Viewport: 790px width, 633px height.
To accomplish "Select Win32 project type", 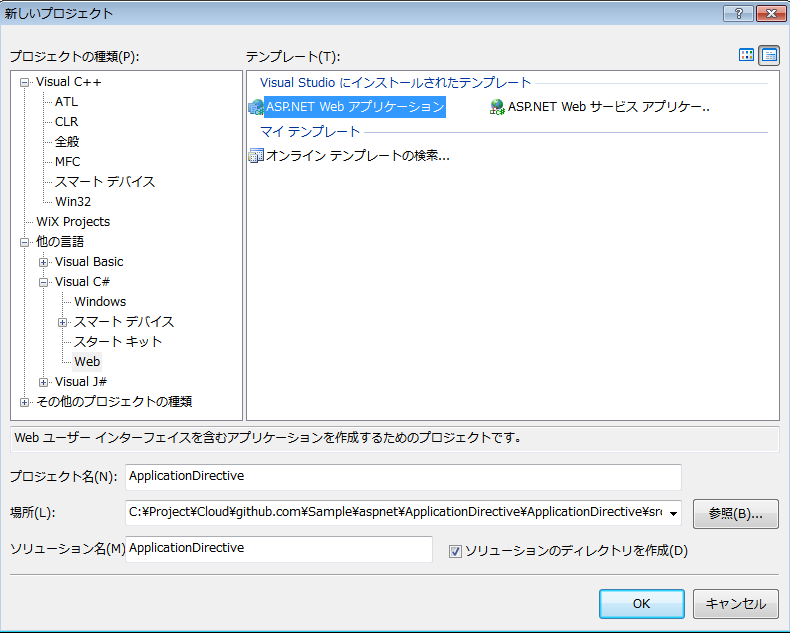I will point(73,202).
